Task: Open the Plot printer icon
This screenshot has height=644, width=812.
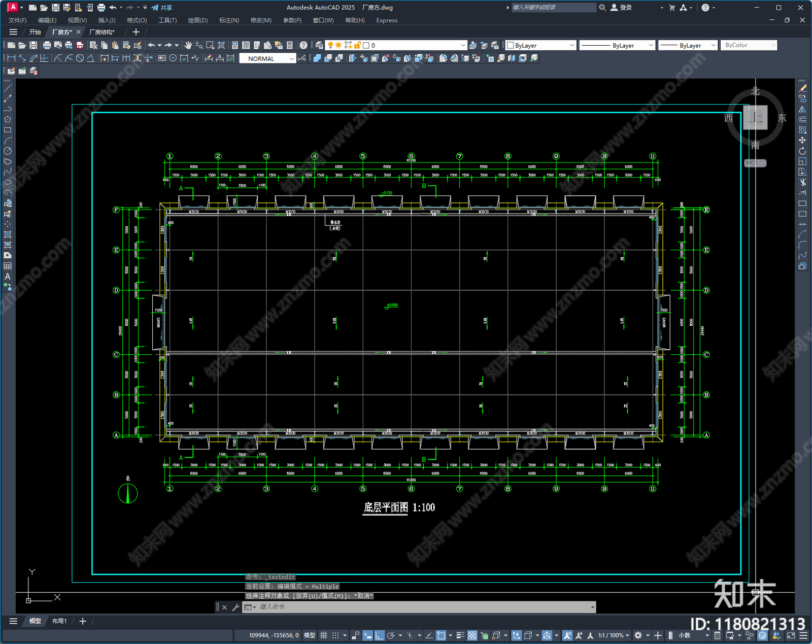Action: tap(47, 45)
